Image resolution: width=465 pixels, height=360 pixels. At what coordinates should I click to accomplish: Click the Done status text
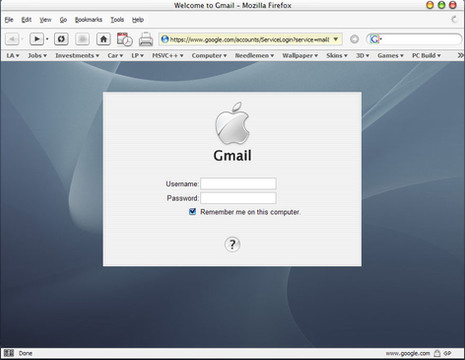[25, 353]
